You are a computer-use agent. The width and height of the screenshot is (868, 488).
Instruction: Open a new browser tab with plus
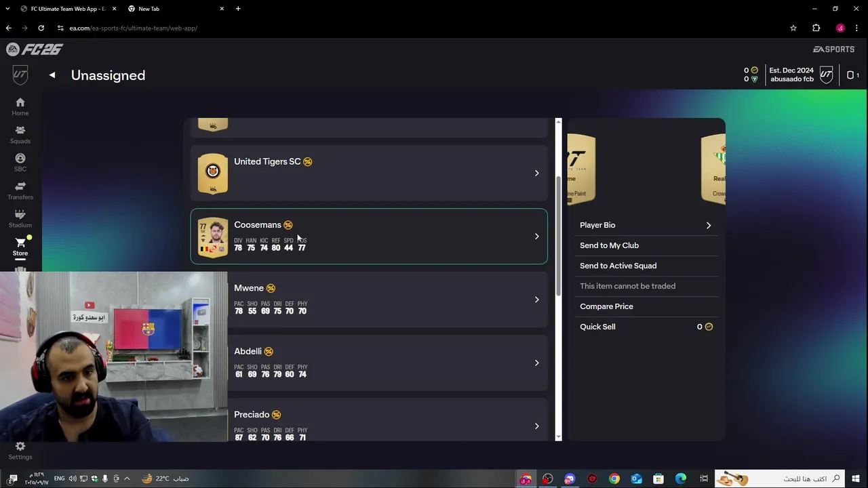(x=238, y=9)
